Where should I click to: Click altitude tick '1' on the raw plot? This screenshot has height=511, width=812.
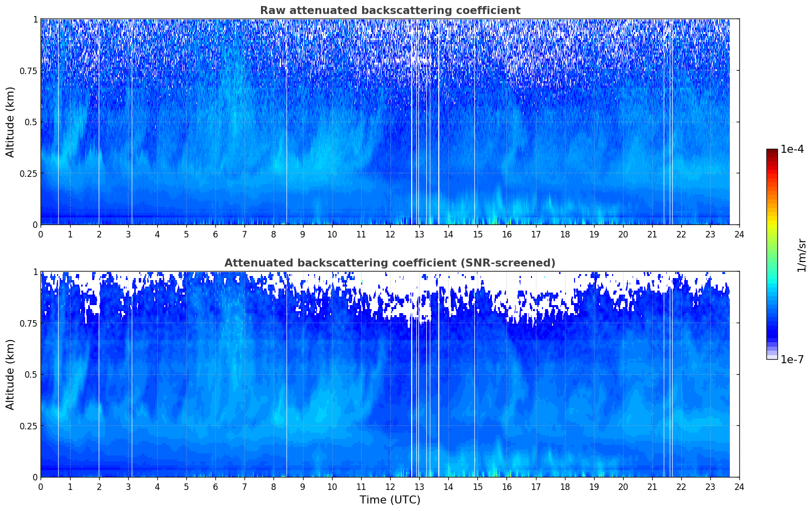35,20
